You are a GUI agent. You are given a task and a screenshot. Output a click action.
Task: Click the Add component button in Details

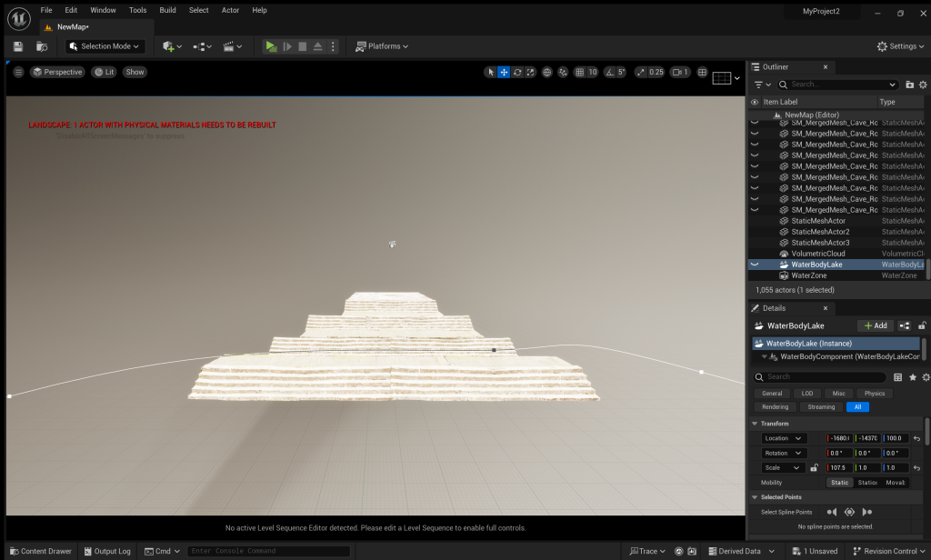pyautogui.click(x=876, y=325)
